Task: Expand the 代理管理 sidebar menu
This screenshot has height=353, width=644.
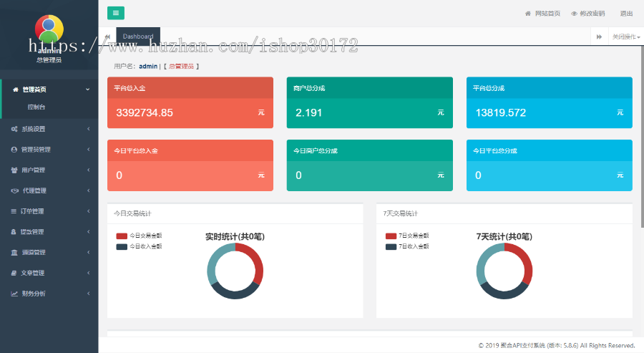Action: 49,190
